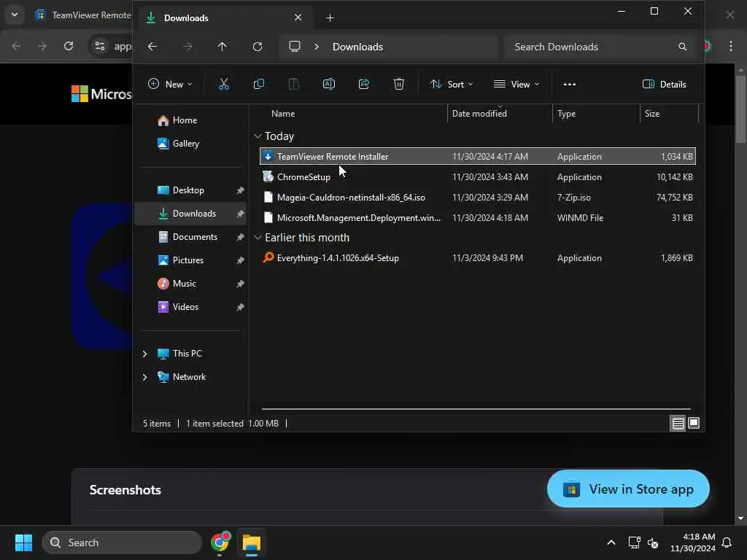Click the network display tray icon

point(634,542)
